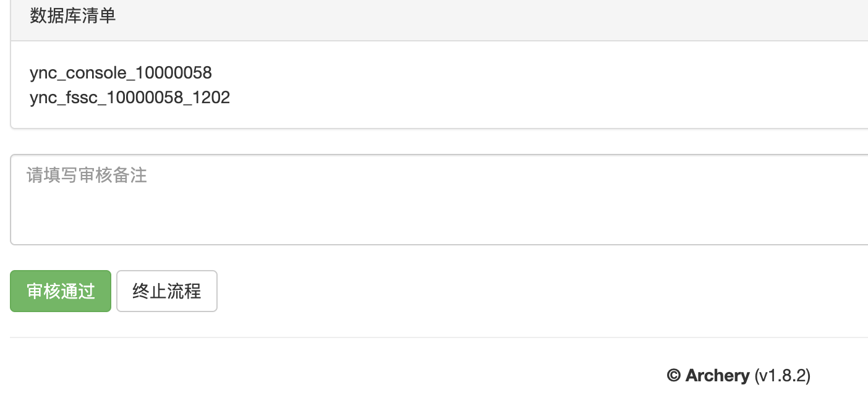Click the 终止流程 button
This screenshot has width=868, height=398.
point(167,291)
